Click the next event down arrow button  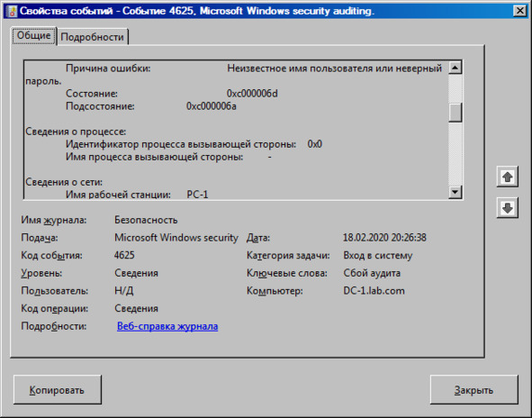click(x=507, y=208)
